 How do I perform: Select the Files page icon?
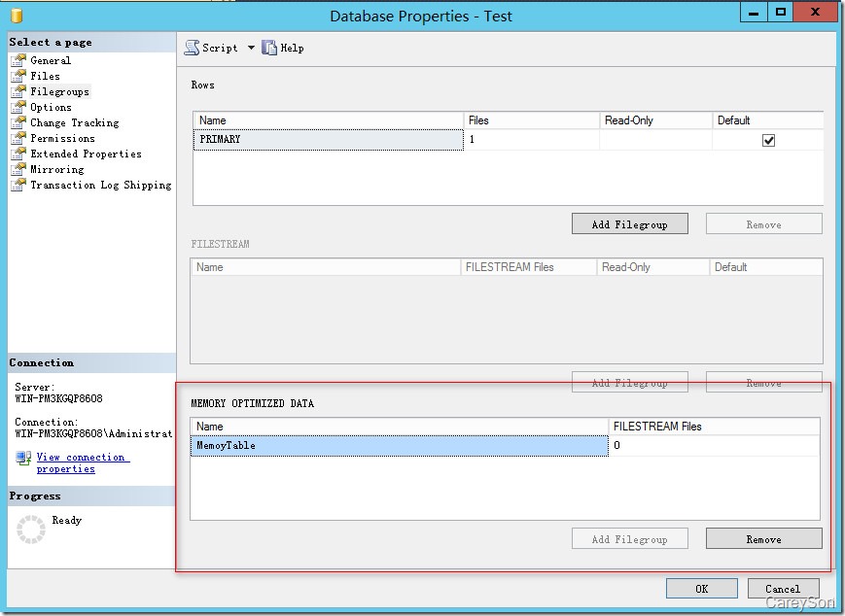coord(18,76)
